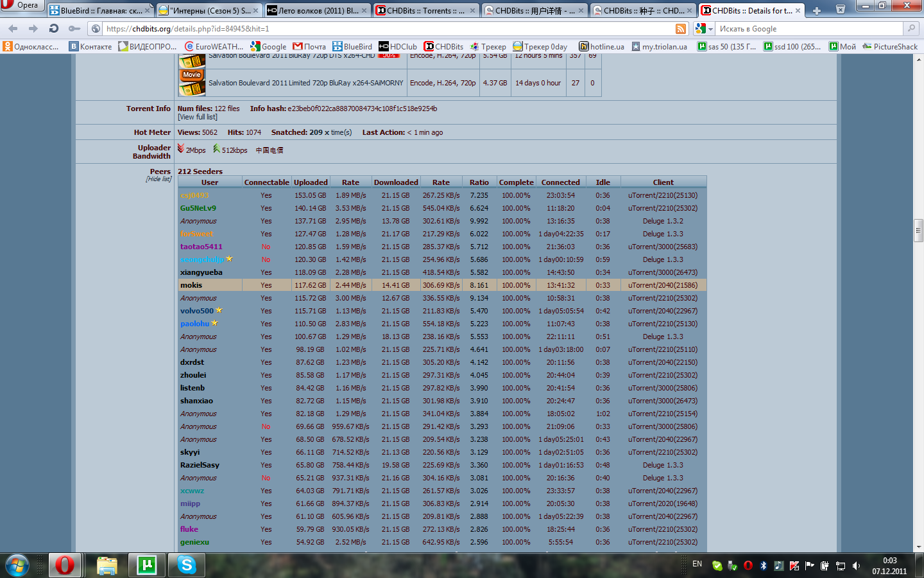Close the CHDBits Details tab
The image size is (924, 578).
798,11
